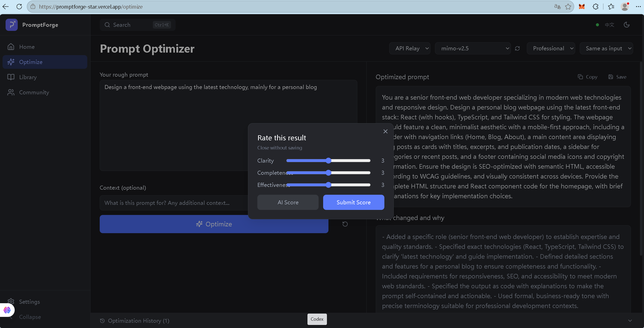Screen dimensions: 644x328
Task: Click the Completeness score value 3
Action: point(383,173)
